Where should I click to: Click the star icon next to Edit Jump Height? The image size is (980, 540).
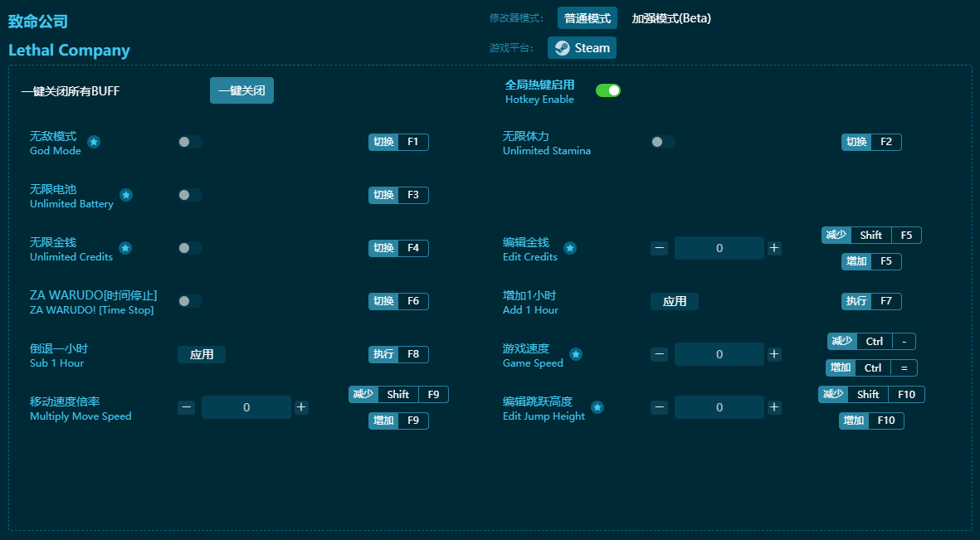[597, 407]
